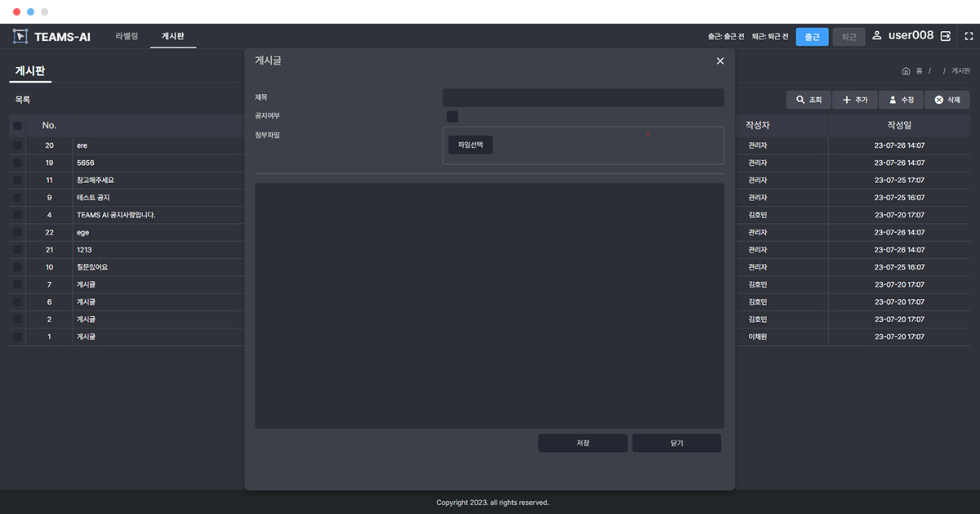Click the TEAMS-AI logo icon
The image size is (980, 514).
[x=20, y=37]
